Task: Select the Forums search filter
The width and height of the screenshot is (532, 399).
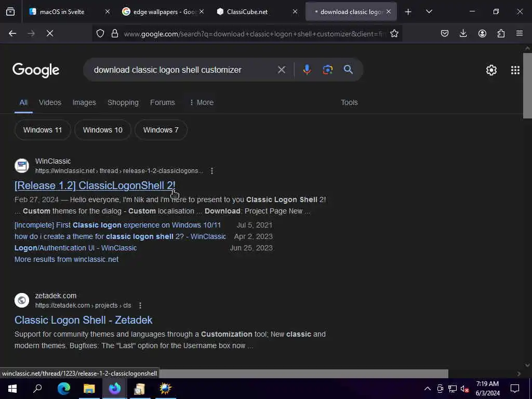Action: (163, 102)
